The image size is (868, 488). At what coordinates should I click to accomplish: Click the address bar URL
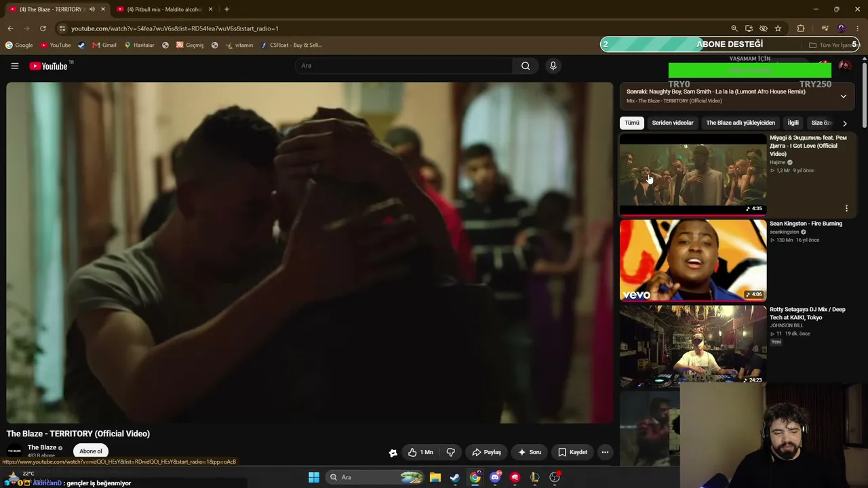[x=175, y=28]
